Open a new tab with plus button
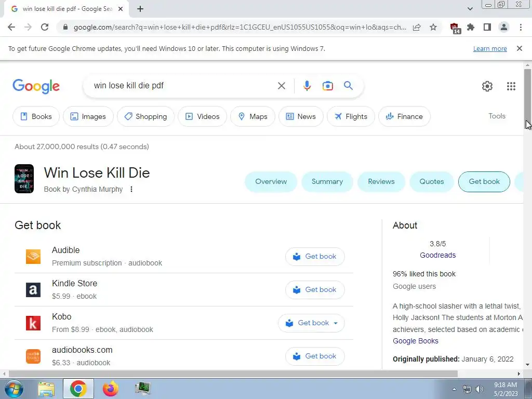The width and height of the screenshot is (532, 399). coord(140,9)
